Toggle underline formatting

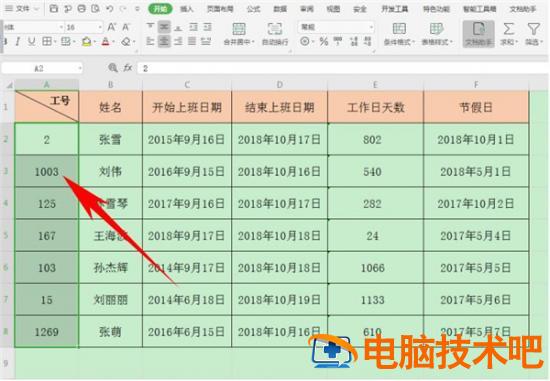(x=32, y=42)
